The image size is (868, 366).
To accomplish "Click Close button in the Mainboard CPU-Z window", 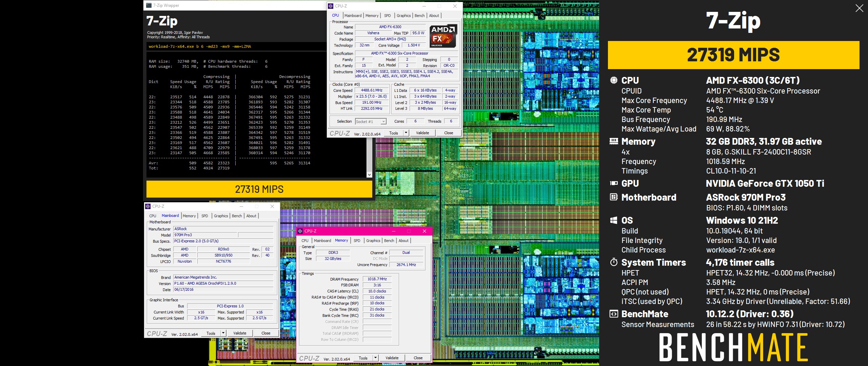I will point(266,333).
